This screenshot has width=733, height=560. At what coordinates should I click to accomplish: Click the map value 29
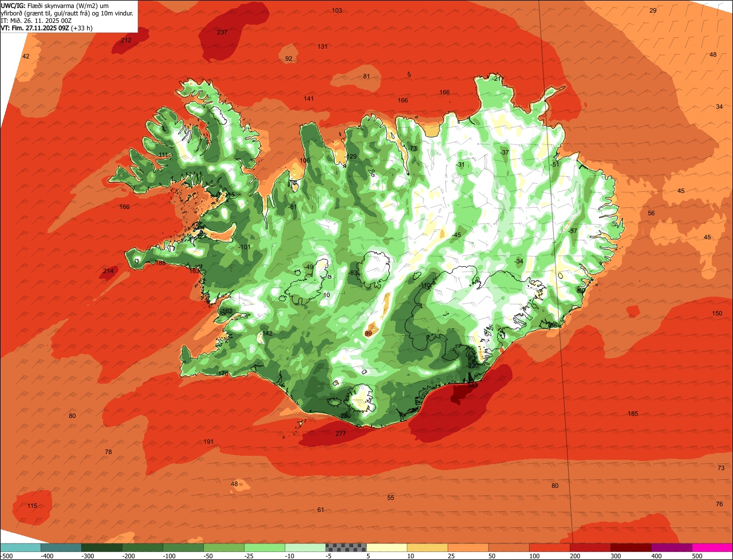pyautogui.click(x=653, y=10)
